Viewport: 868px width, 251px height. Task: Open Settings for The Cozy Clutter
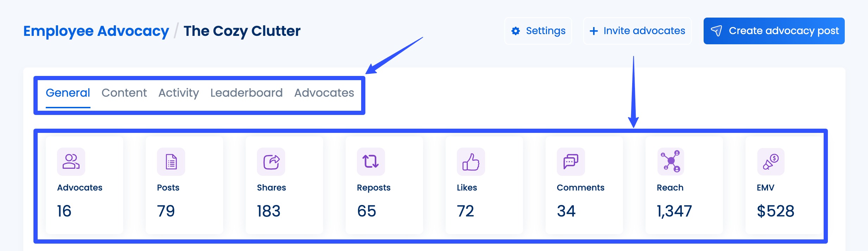[x=538, y=31]
